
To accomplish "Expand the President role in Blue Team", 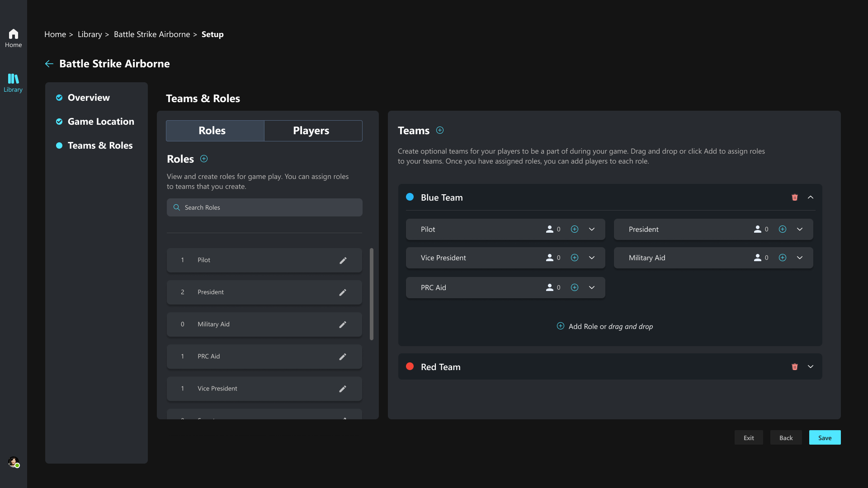I will (800, 230).
